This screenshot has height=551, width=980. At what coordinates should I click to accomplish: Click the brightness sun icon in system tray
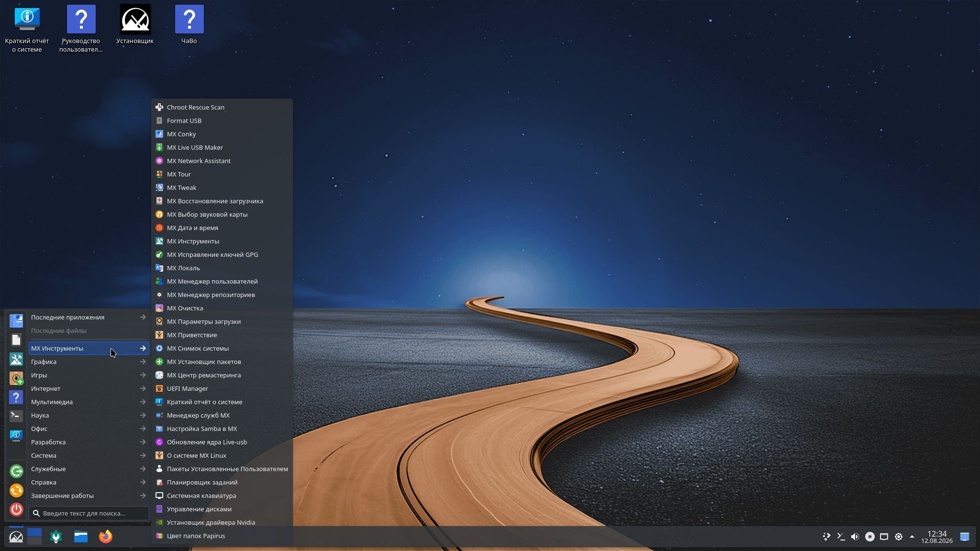point(899,537)
